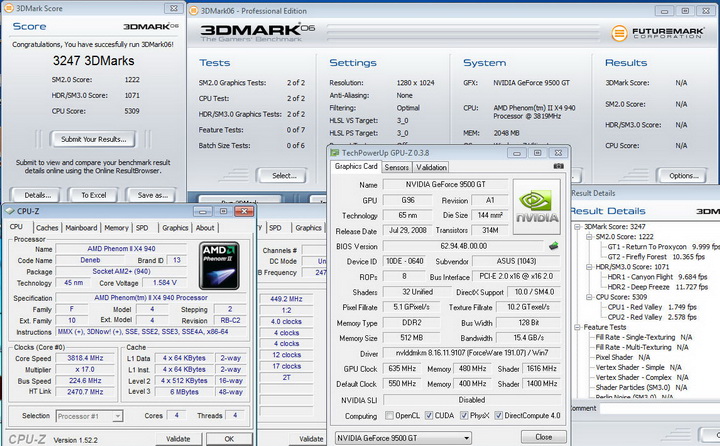The width and height of the screenshot is (720, 446).
Task: Select Shader Particles (SM3.0) row
Action: pos(641,387)
